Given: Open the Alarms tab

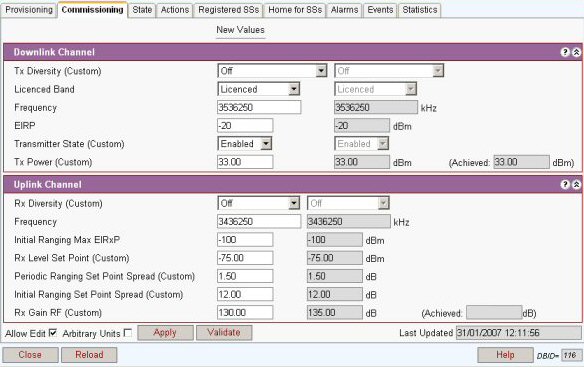Looking at the screenshot, I should coord(344,10).
